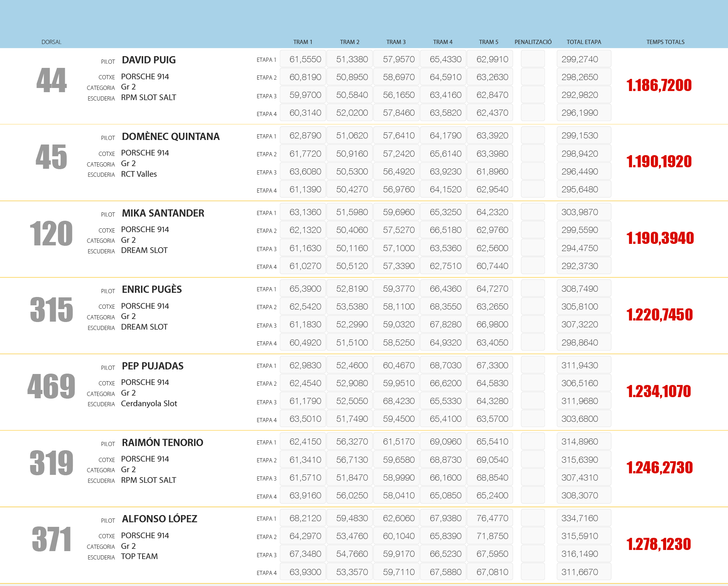728x586 pixels.
Task: Click the red total time 1.220,7450
Action: [x=659, y=315]
